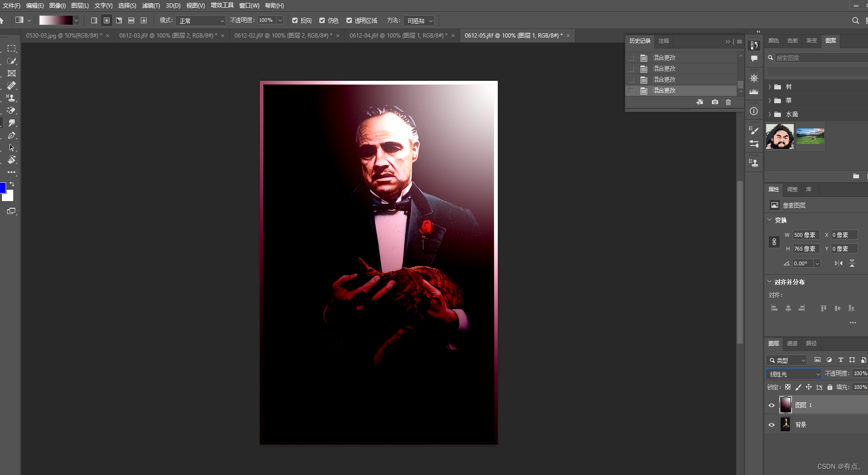Choose Linear gradient type icon

coord(94,20)
